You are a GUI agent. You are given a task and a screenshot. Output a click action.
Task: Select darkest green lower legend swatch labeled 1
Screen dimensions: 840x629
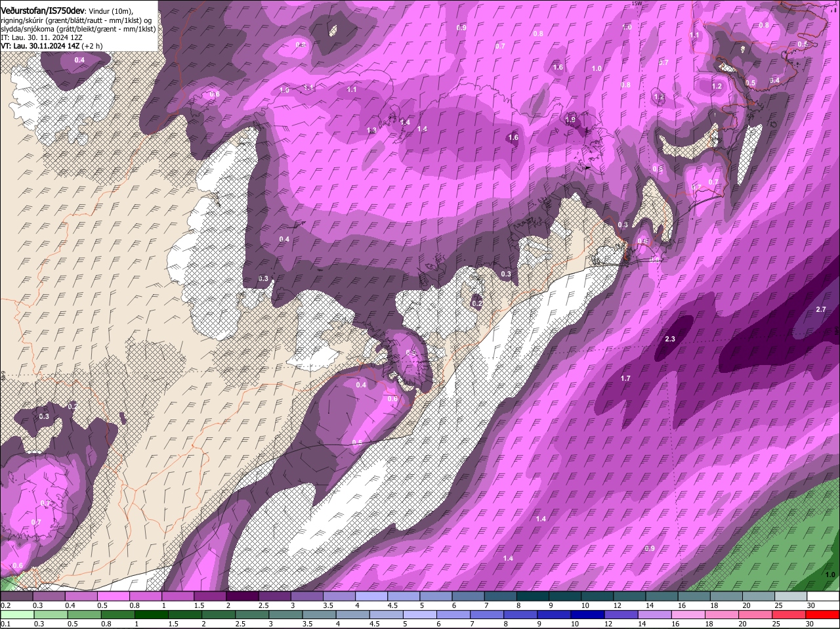(x=151, y=615)
